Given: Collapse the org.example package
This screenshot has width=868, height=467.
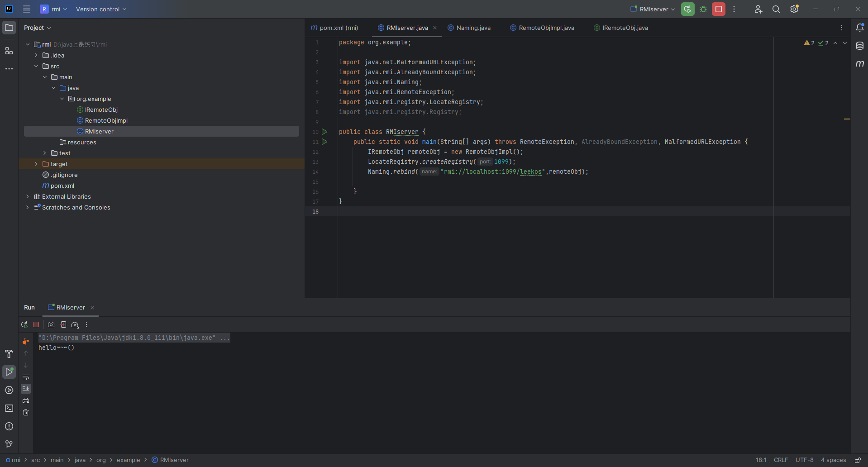Looking at the screenshot, I should [x=62, y=99].
